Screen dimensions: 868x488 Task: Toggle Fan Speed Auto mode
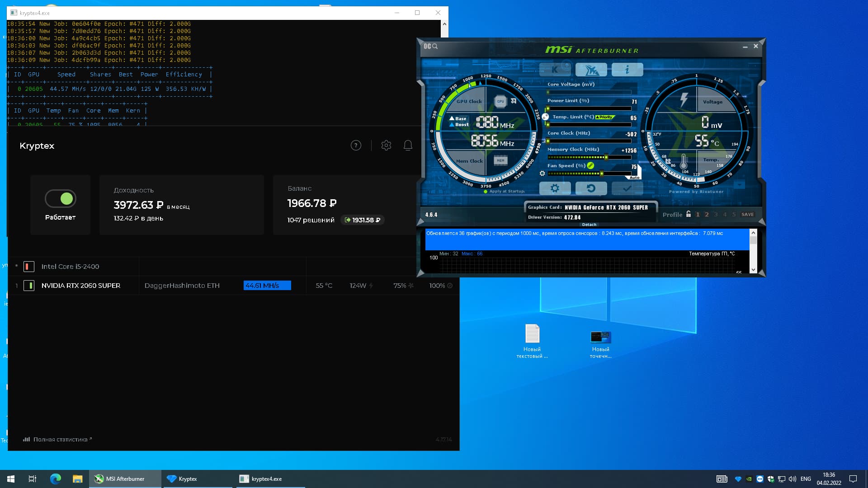[x=635, y=177]
